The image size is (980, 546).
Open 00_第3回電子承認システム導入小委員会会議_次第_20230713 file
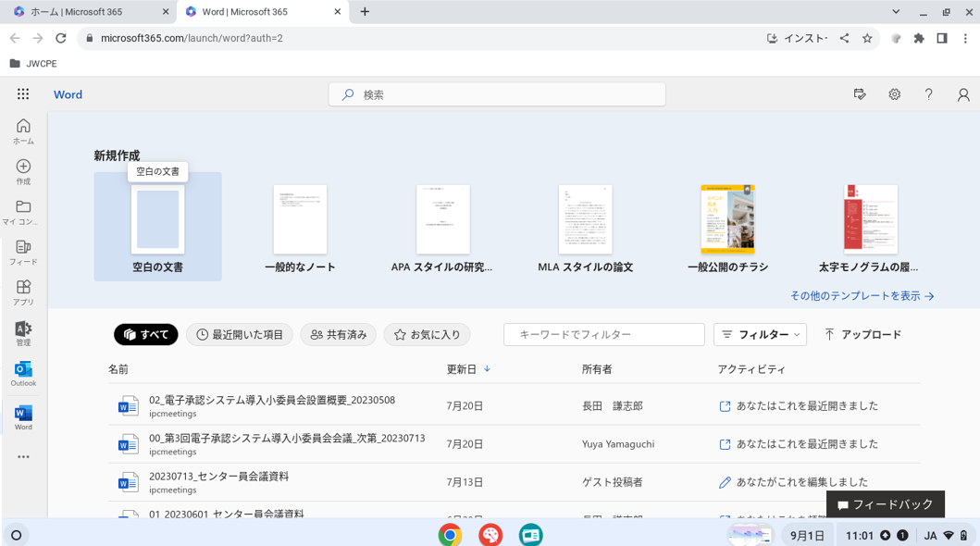287,438
